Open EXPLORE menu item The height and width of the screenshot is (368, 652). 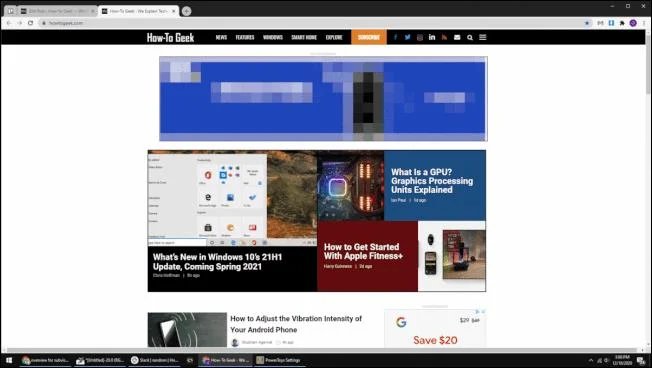334,37
